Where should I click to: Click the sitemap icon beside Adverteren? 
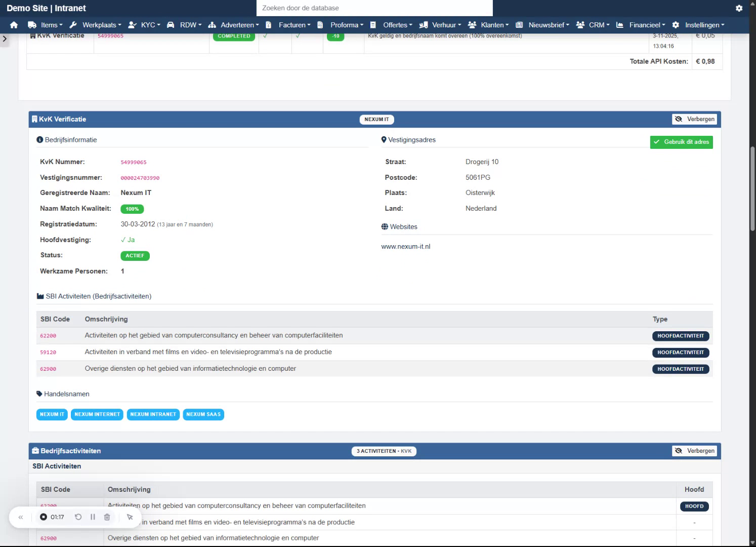click(212, 25)
